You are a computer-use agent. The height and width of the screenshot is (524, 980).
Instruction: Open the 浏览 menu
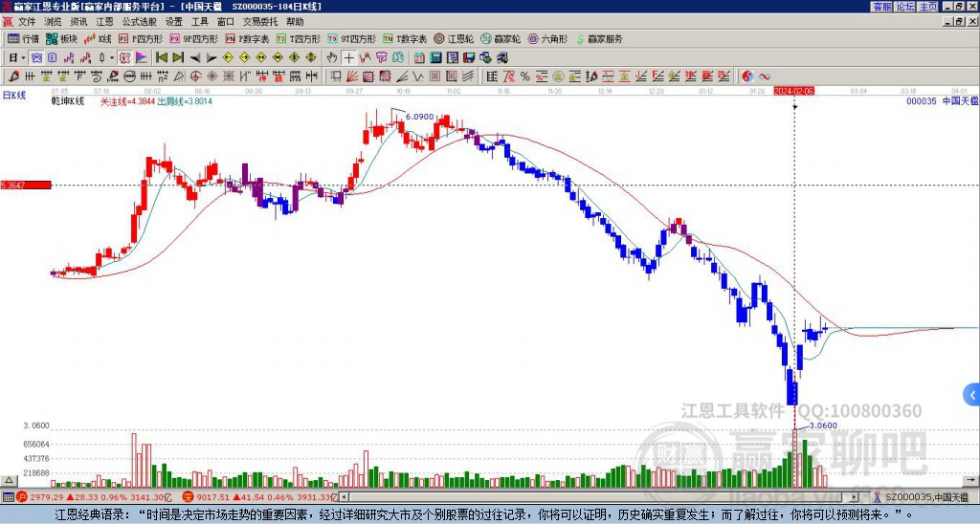coord(54,22)
